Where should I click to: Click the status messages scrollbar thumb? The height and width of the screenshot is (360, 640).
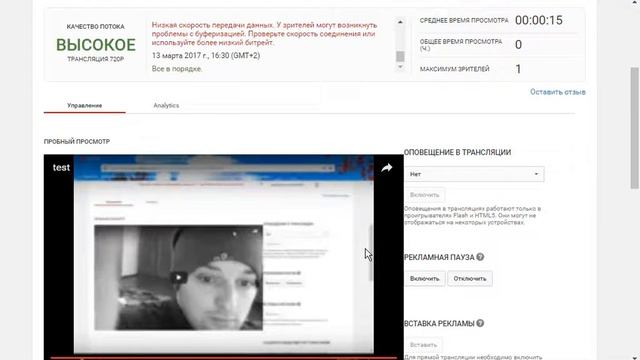click(400, 56)
